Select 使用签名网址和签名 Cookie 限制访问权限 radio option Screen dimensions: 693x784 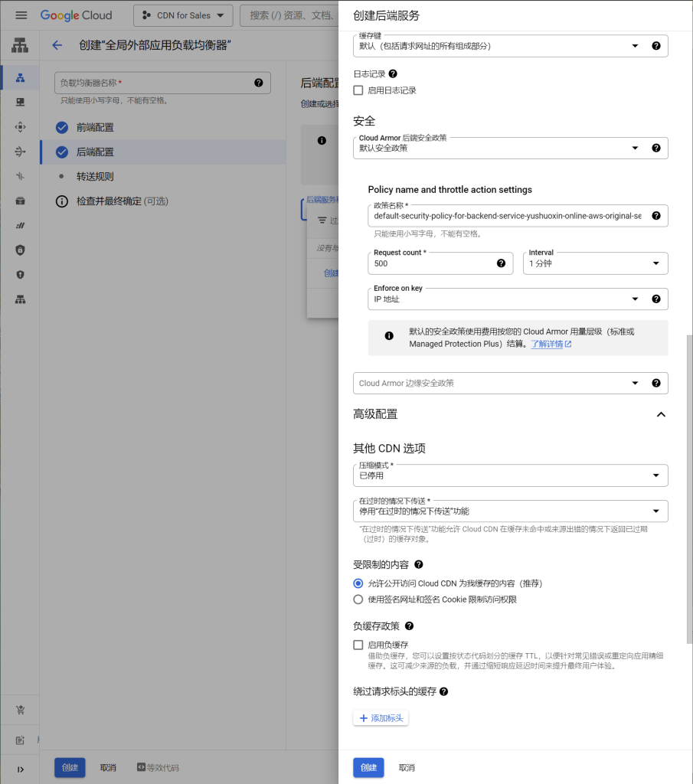click(x=358, y=599)
